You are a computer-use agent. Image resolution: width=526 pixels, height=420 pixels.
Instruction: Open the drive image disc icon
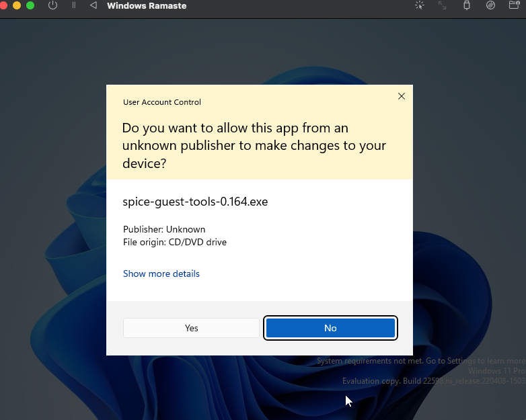490,5
